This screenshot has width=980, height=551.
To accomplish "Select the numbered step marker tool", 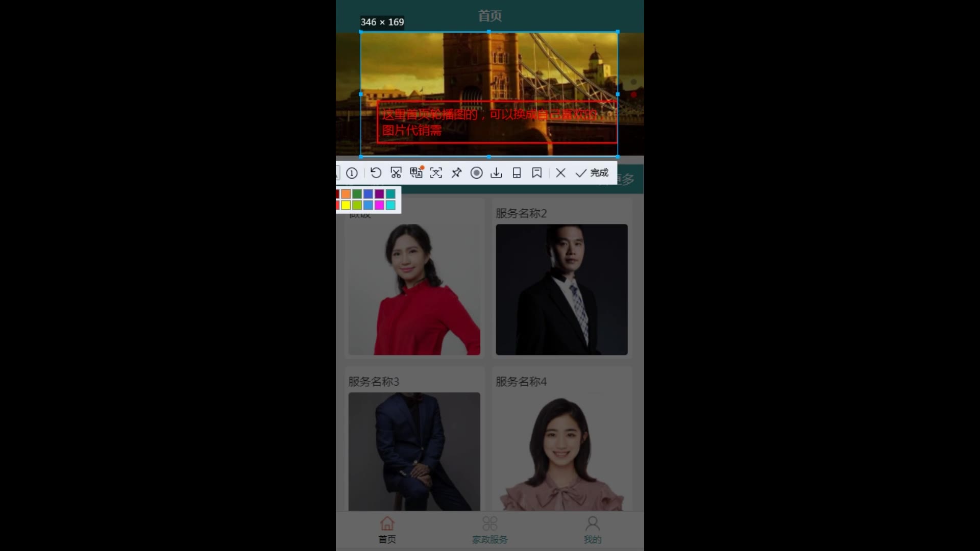I will [352, 173].
